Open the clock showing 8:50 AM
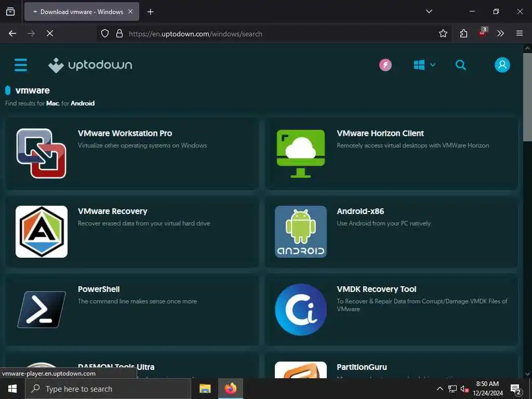The image size is (532, 399). [x=487, y=389]
